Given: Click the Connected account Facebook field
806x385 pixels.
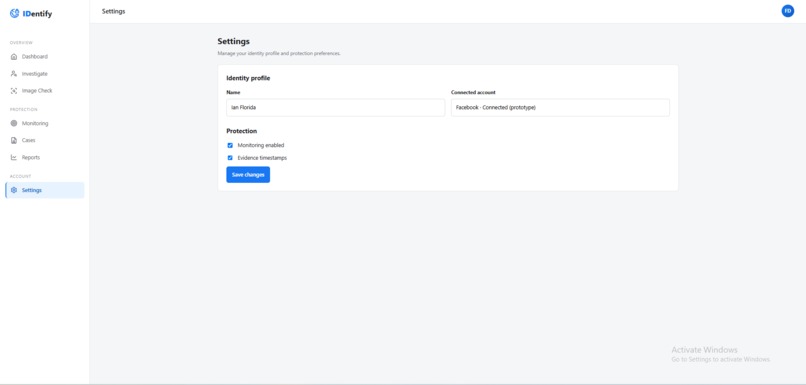Looking at the screenshot, I should coord(560,107).
